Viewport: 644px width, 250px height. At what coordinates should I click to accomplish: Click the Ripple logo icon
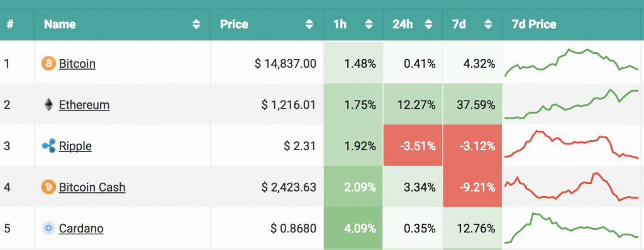click(48, 146)
